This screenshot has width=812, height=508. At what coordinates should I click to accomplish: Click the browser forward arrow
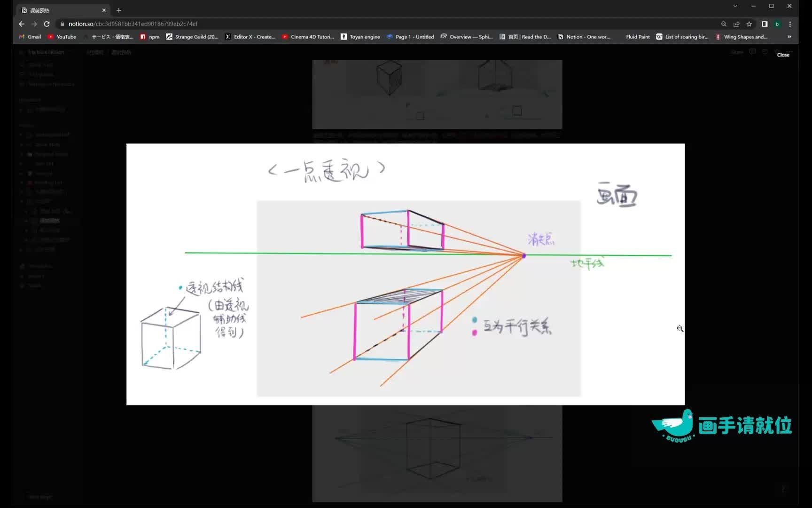coord(34,24)
